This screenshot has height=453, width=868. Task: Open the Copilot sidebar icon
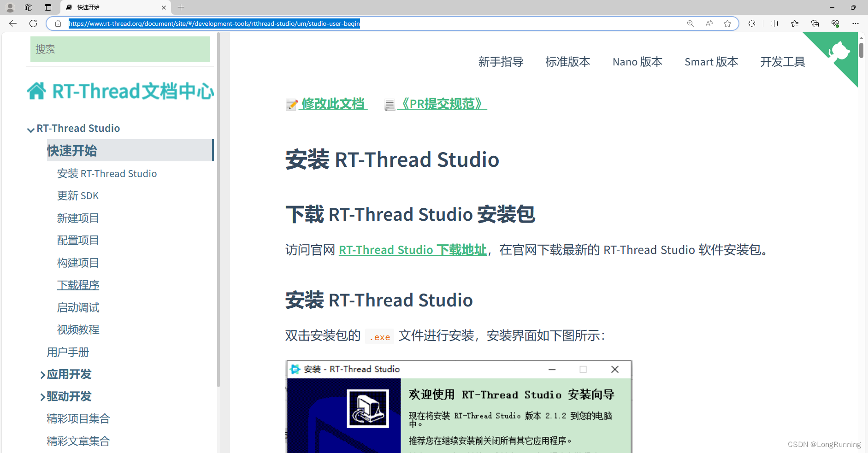pos(752,24)
